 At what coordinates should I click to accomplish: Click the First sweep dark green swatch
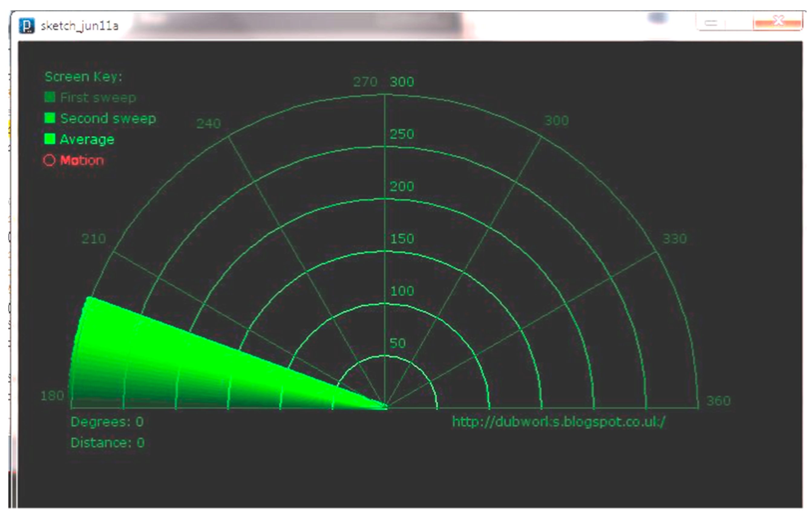[50, 97]
